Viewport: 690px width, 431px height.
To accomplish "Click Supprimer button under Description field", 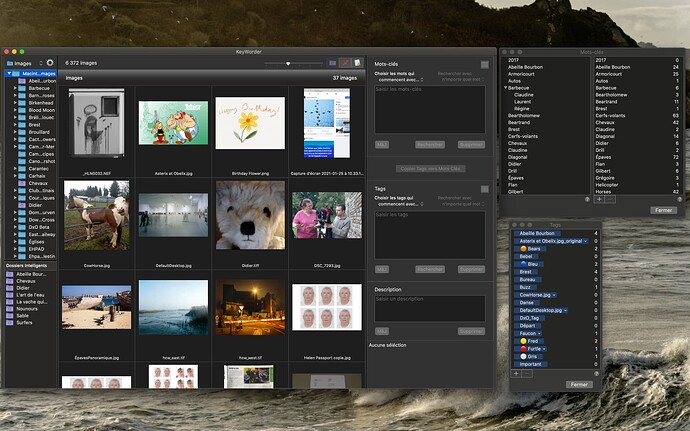I will click(471, 331).
